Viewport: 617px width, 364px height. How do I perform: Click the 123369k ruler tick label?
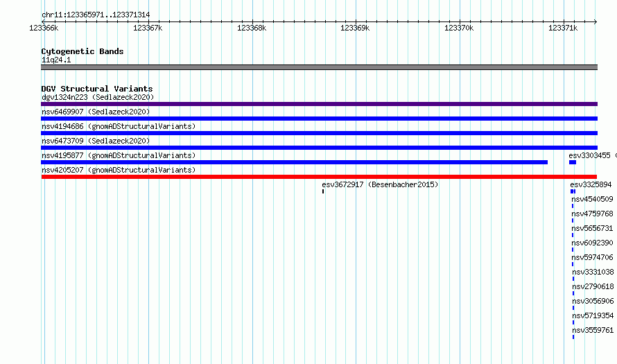click(x=355, y=28)
